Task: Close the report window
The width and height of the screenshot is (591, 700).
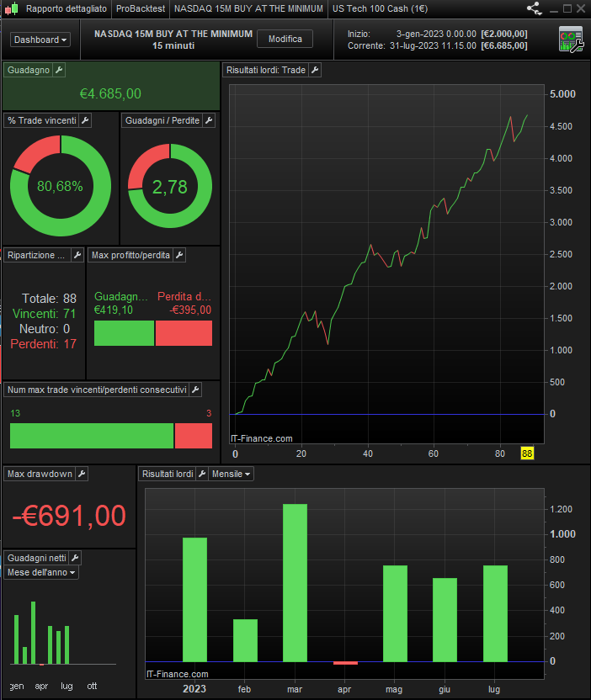Action: (x=581, y=8)
